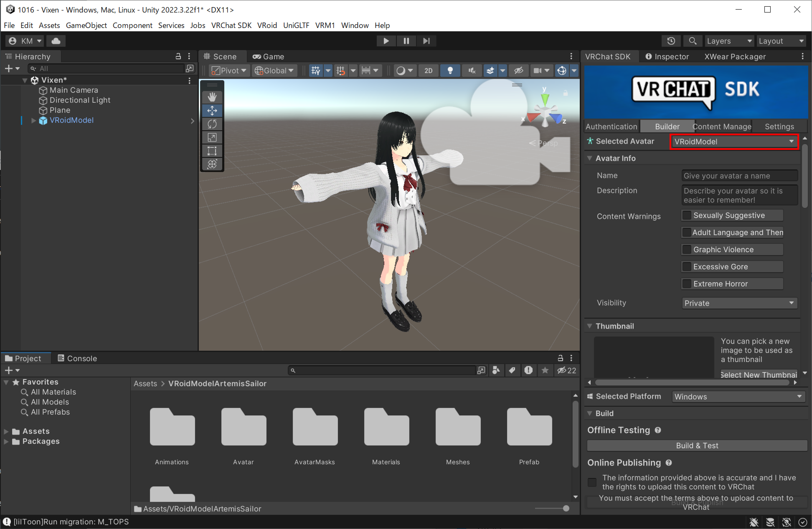Select the Move tool

(212, 110)
